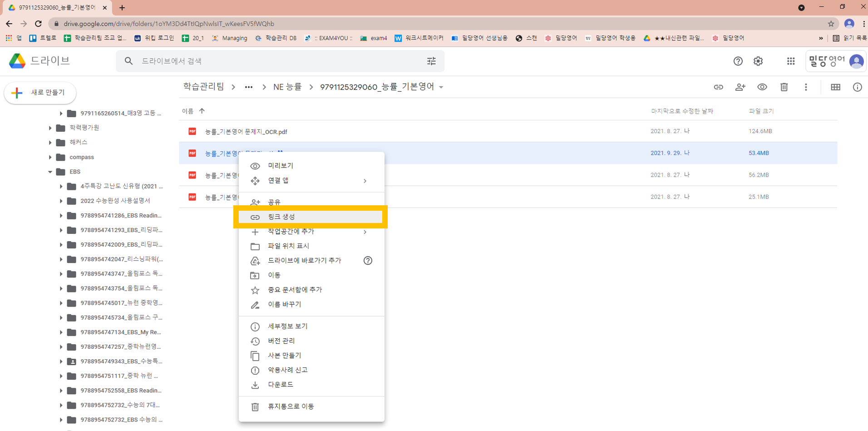Screen dimensions: 868x431
Task: Click the preview eye icon in toolbar
Action: pos(762,87)
